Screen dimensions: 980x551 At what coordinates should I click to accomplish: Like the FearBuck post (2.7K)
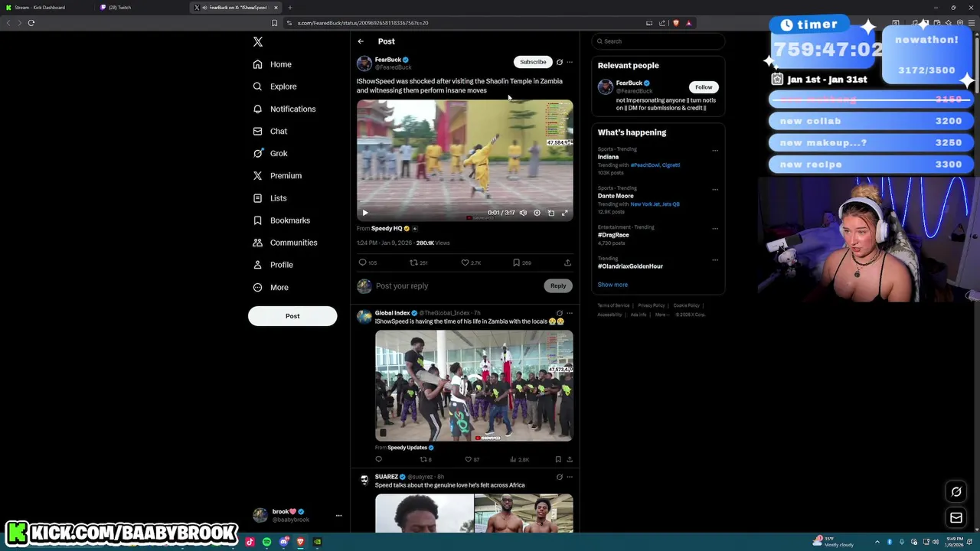[x=471, y=262]
